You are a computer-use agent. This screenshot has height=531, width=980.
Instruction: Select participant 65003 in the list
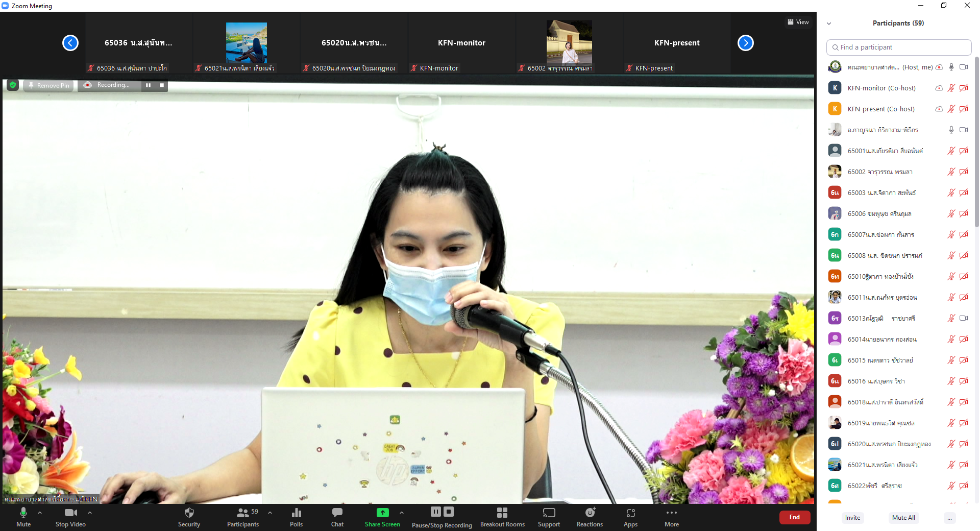(898, 192)
